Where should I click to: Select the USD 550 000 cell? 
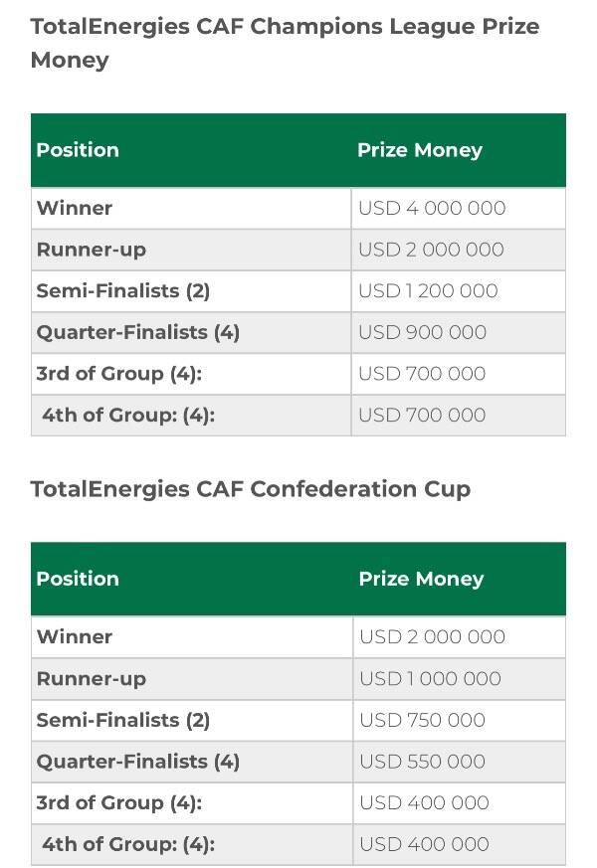coord(423,762)
